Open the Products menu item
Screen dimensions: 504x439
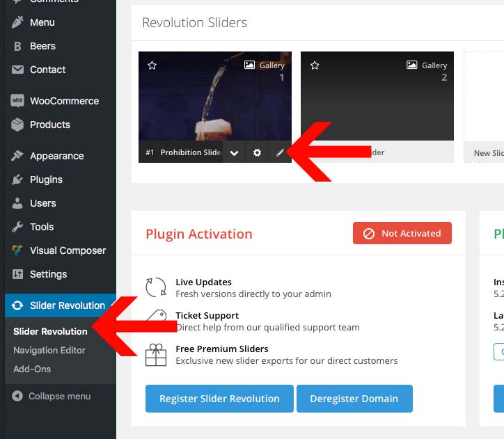[x=49, y=125]
